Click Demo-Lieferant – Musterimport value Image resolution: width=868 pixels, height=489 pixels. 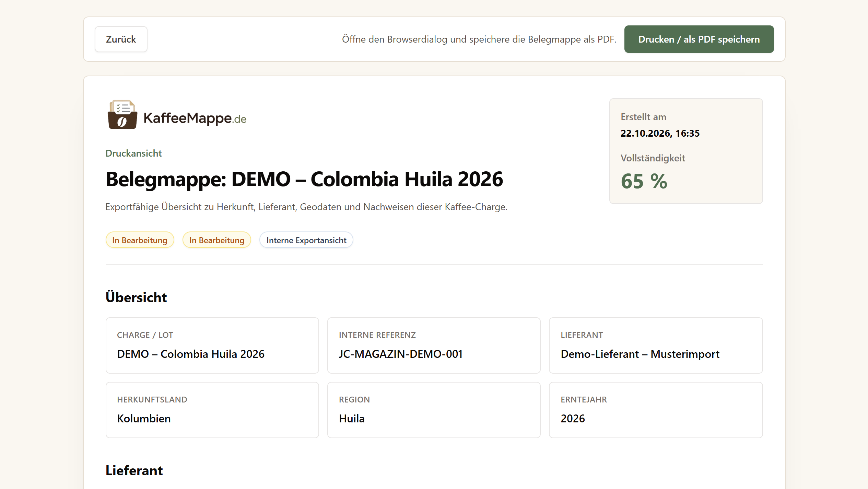click(x=640, y=354)
